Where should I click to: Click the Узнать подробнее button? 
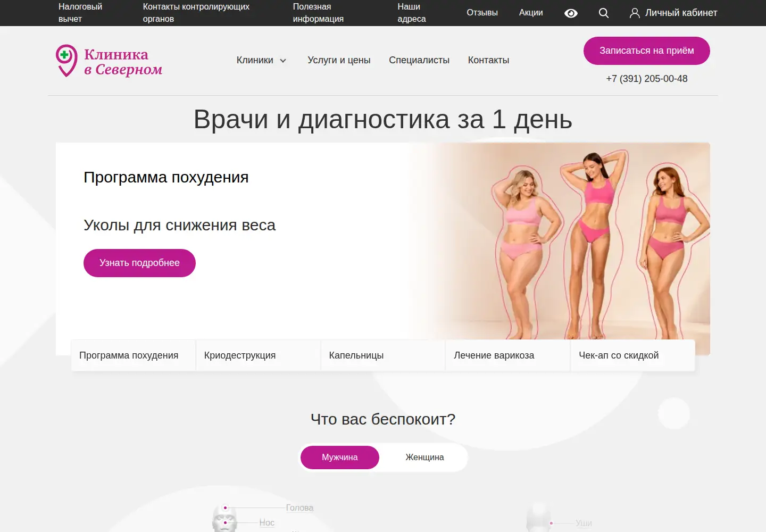[139, 263]
